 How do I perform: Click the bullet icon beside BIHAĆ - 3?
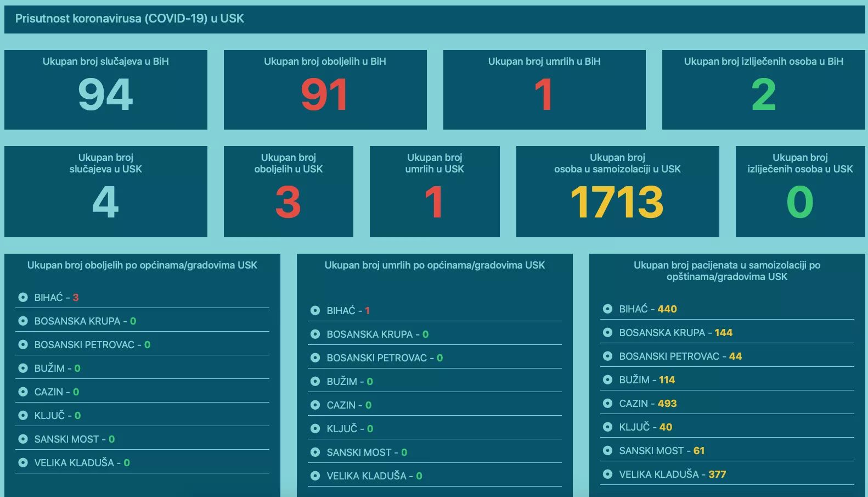(x=23, y=298)
